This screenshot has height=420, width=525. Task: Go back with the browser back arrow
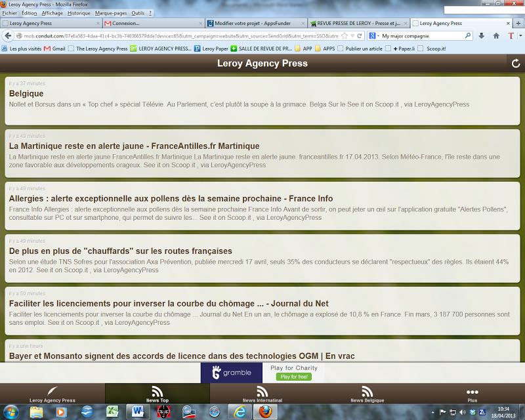pos(8,35)
